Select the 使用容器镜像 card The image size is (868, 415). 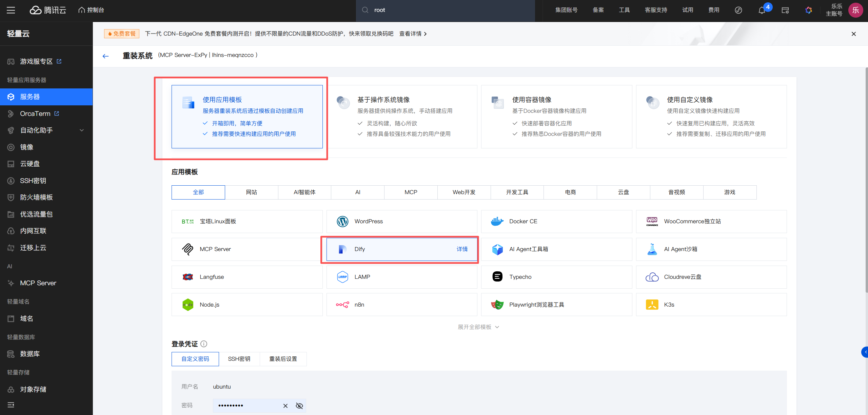click(556, 117)
